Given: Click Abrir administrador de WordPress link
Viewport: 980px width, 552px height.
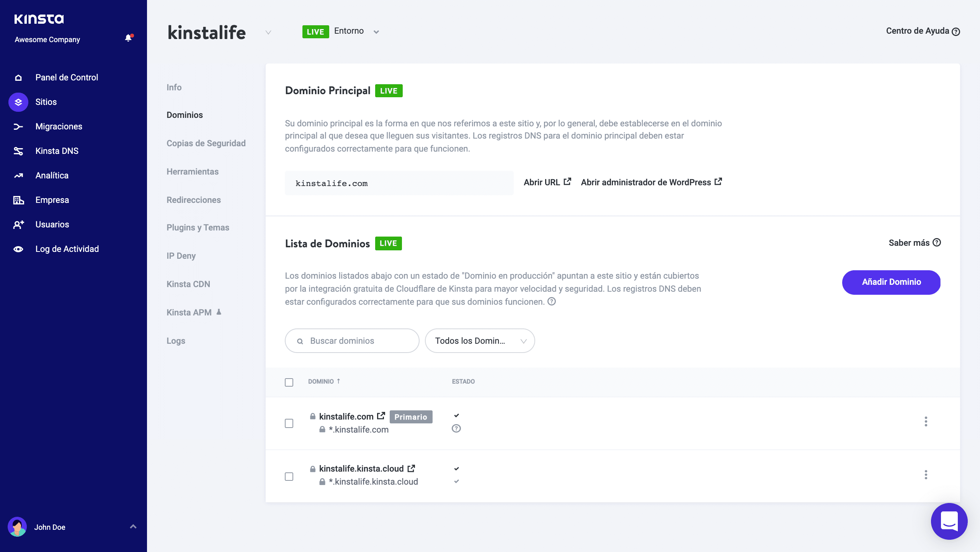Looking at the screenshot, I should pos(651,182).
